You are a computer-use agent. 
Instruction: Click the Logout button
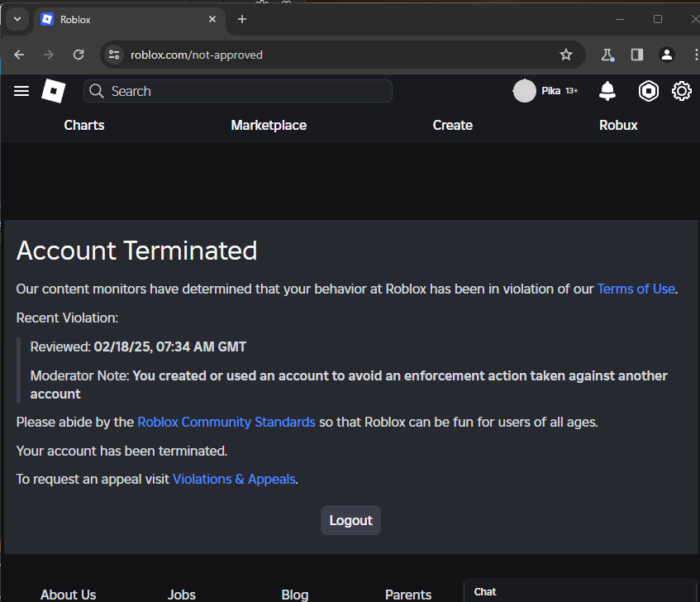[351, 520]
